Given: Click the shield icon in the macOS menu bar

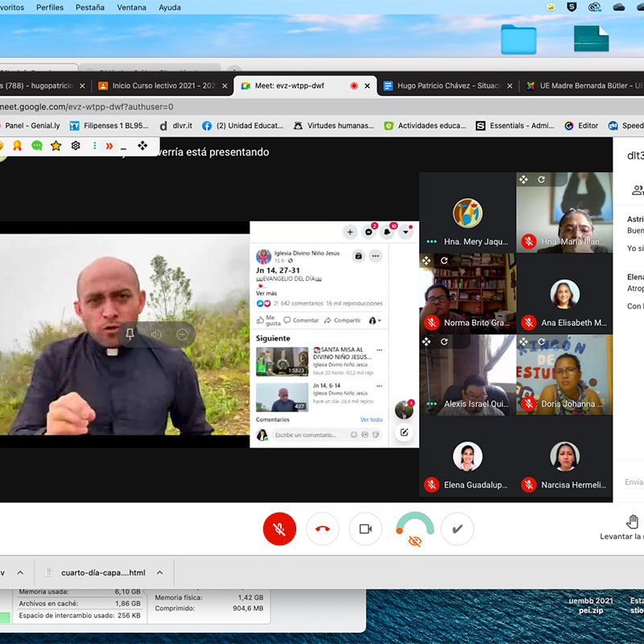Looking at the screenshot, I should (572, 7).
